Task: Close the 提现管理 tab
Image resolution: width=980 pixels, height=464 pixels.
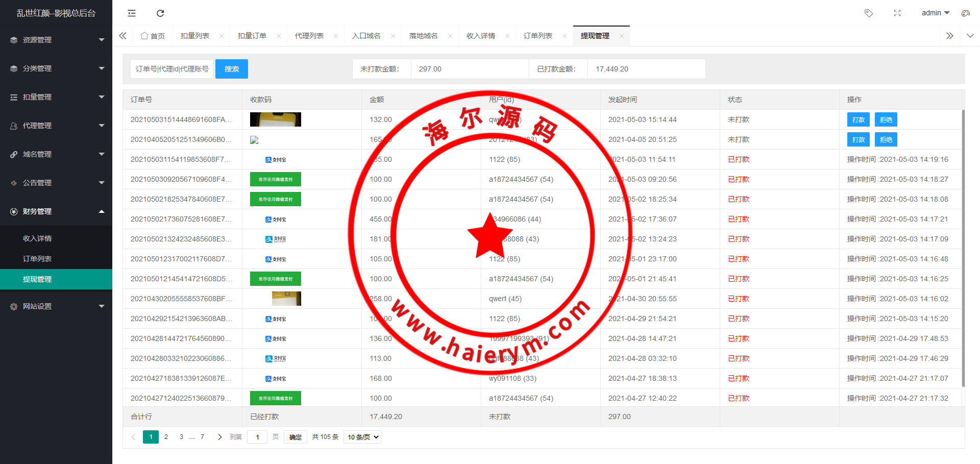Action: point(621,36)
